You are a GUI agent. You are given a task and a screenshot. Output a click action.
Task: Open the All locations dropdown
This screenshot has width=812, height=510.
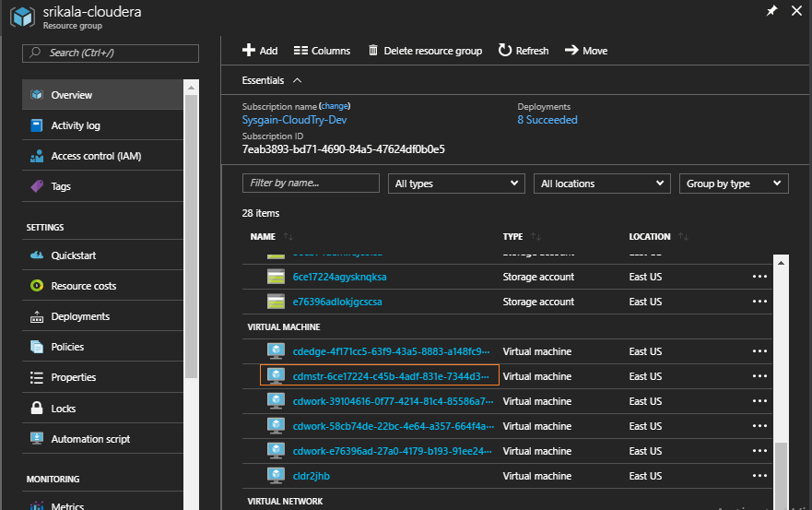pyautogui.click(x=602, y=184)
